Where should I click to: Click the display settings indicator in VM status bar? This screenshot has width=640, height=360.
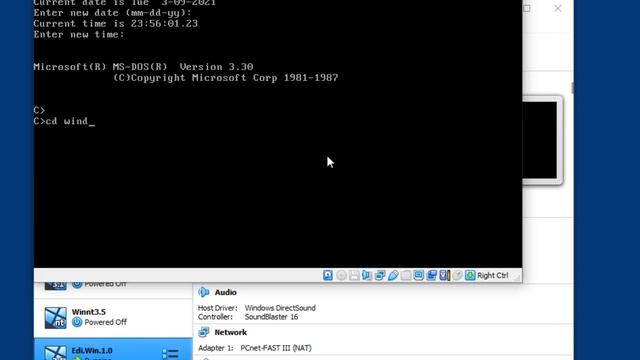pyautogui.click(x=418, y=276)
